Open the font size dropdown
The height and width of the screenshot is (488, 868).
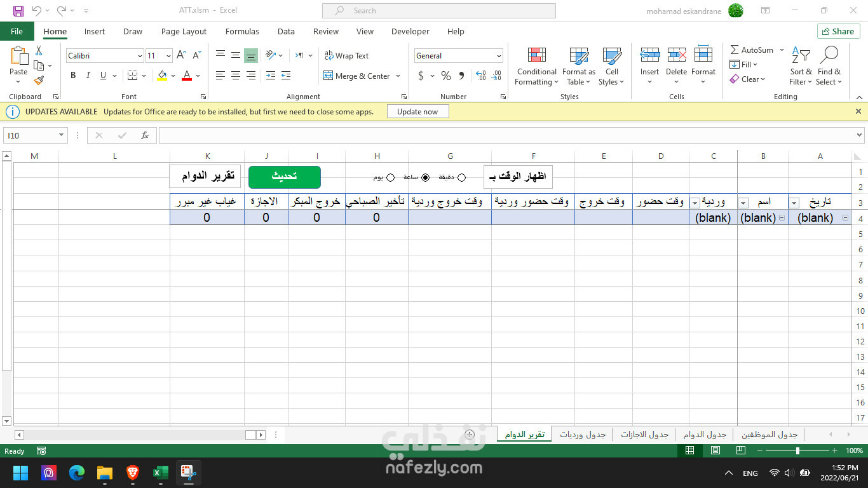(168, 56)
